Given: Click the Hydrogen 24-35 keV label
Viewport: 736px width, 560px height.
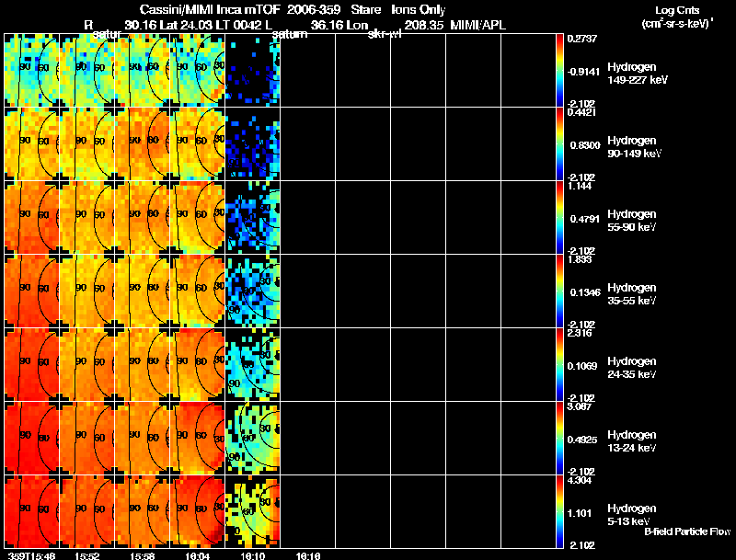Looking at the screenshot, I should 632,367.
